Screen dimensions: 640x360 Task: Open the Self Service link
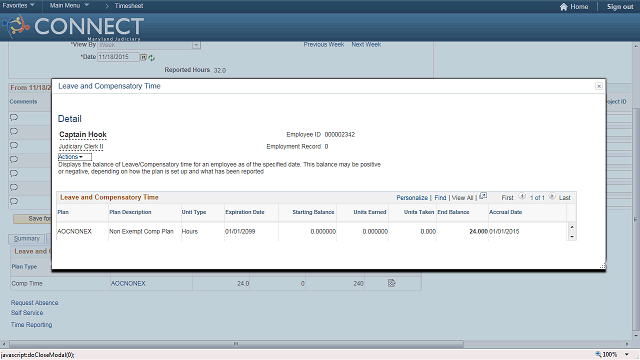coord(27,313)
